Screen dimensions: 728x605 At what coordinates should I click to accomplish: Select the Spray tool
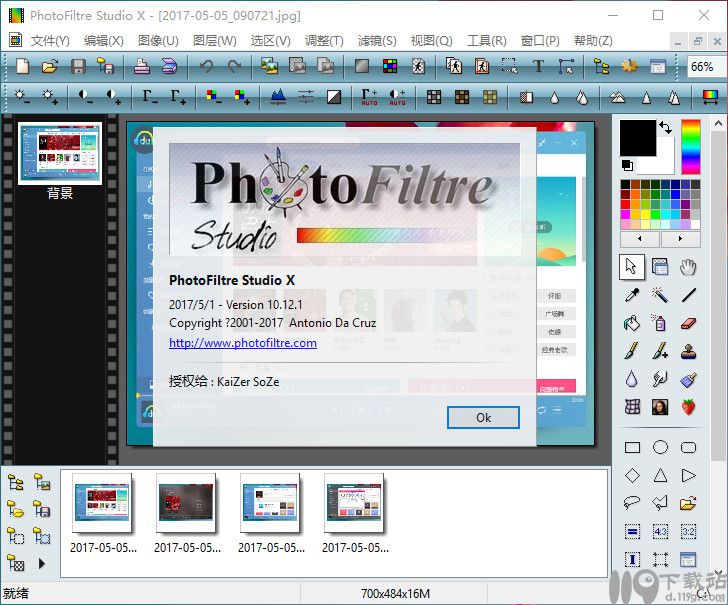[660, 323]
